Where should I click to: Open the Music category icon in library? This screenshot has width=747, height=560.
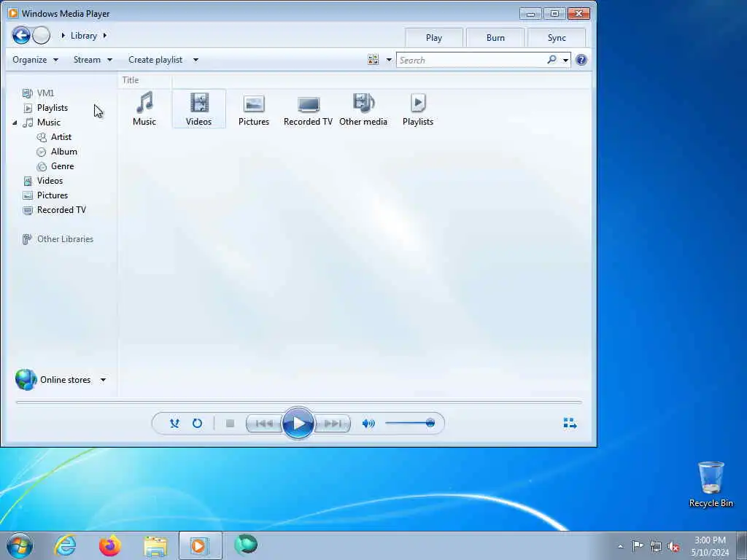144,109
